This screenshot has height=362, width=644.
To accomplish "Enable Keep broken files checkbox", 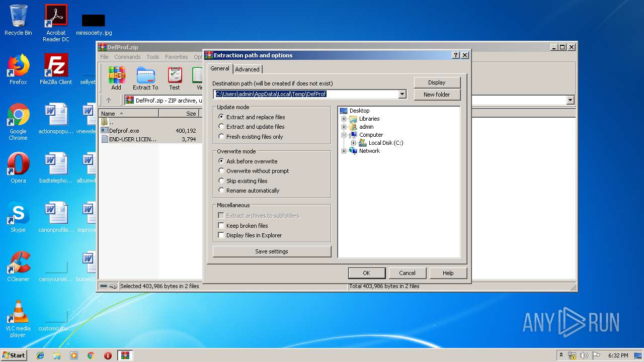I will pos(221,226).
